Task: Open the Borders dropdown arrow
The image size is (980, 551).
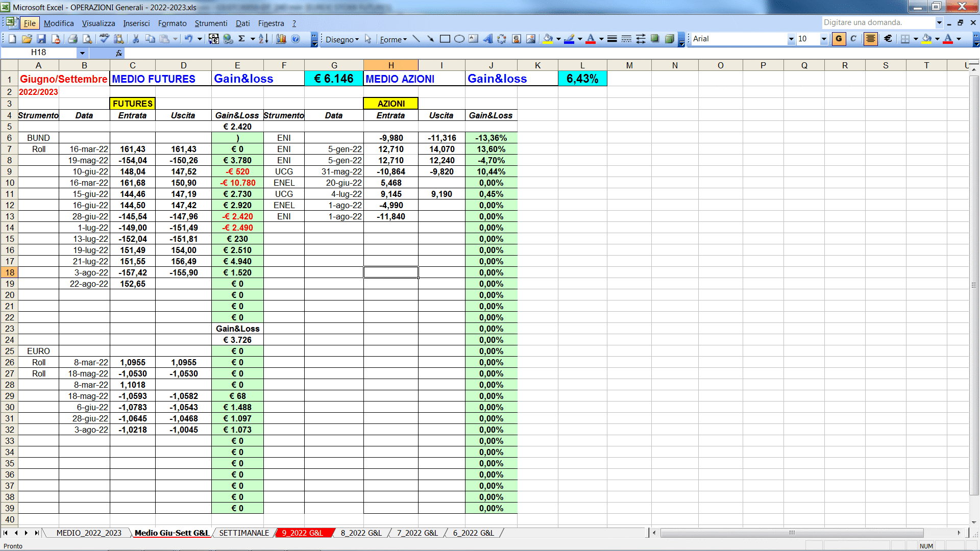Action: [916, 39]
